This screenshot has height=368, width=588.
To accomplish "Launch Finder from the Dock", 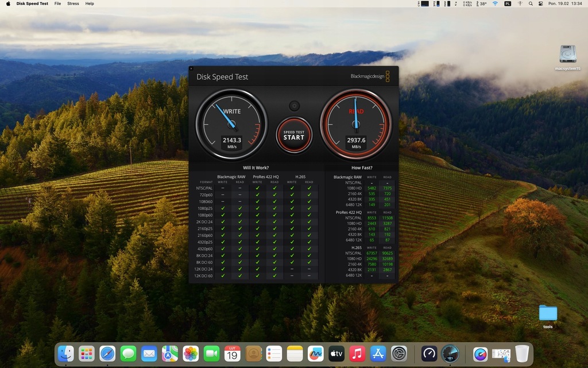I will (x=66, y=354).
